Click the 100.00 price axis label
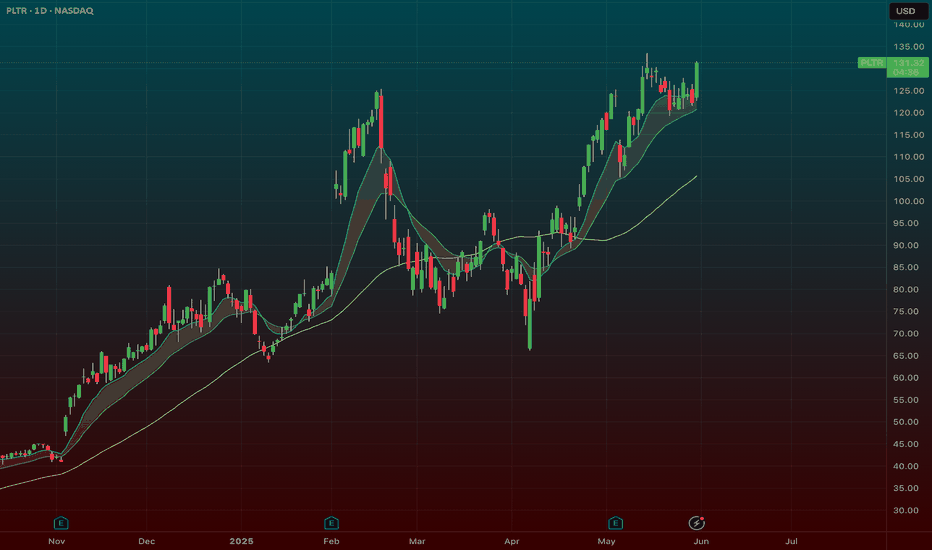The height and width of the screenshot is (550, 932). (909, 201)
